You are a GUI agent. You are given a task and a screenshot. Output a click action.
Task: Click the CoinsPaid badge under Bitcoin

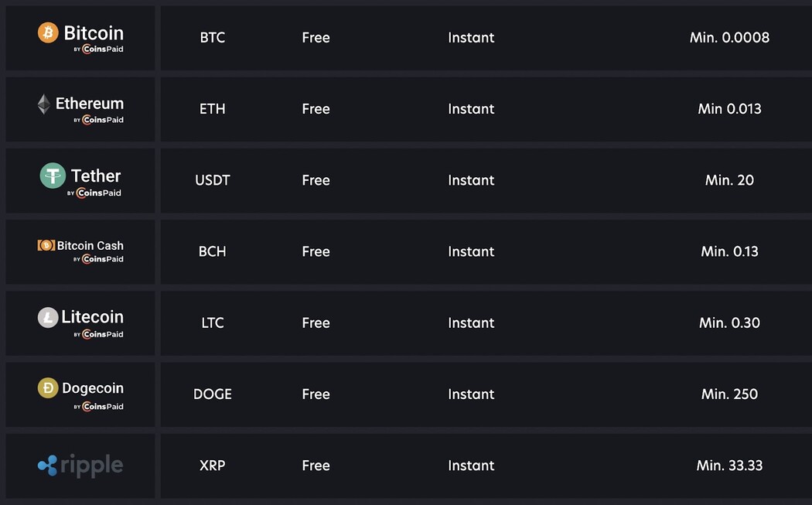[x=98, y=48]
